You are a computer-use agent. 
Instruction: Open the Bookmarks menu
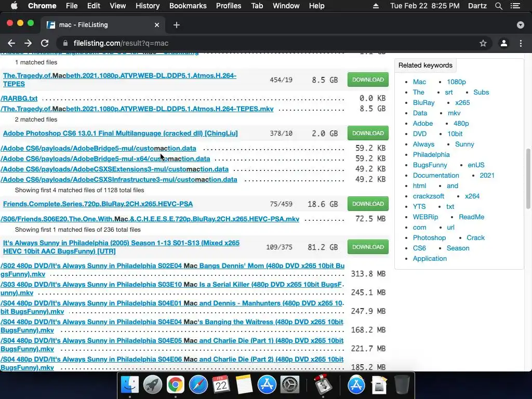click(x=188, y=6)
